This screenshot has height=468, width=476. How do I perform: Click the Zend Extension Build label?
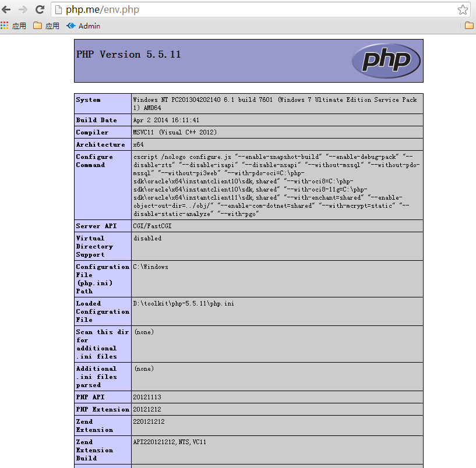94,450
